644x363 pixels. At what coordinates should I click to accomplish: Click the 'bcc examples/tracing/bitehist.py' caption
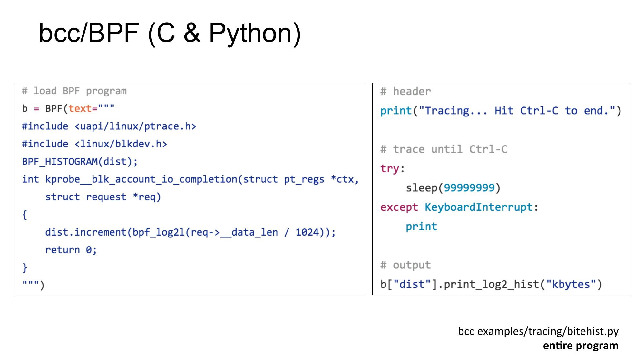coord(538,331)
